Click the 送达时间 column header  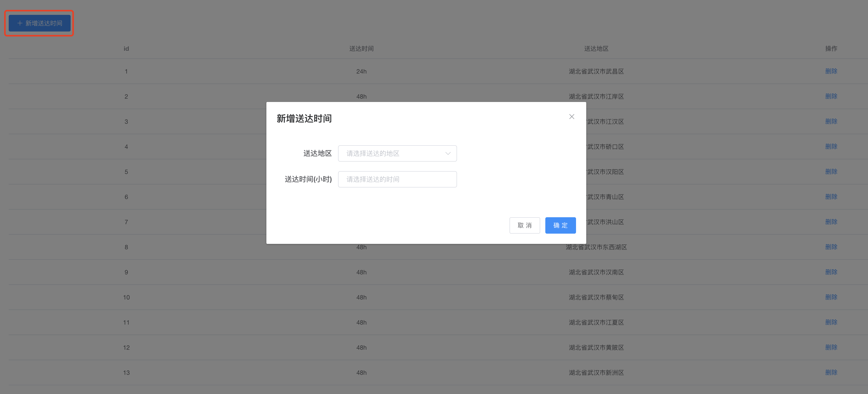coord(362,49)
